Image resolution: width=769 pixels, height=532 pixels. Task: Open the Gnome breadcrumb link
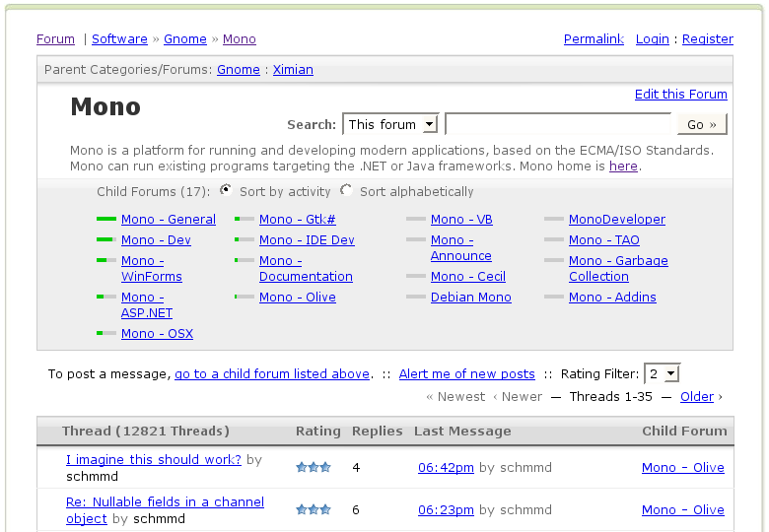coord(185,38)
